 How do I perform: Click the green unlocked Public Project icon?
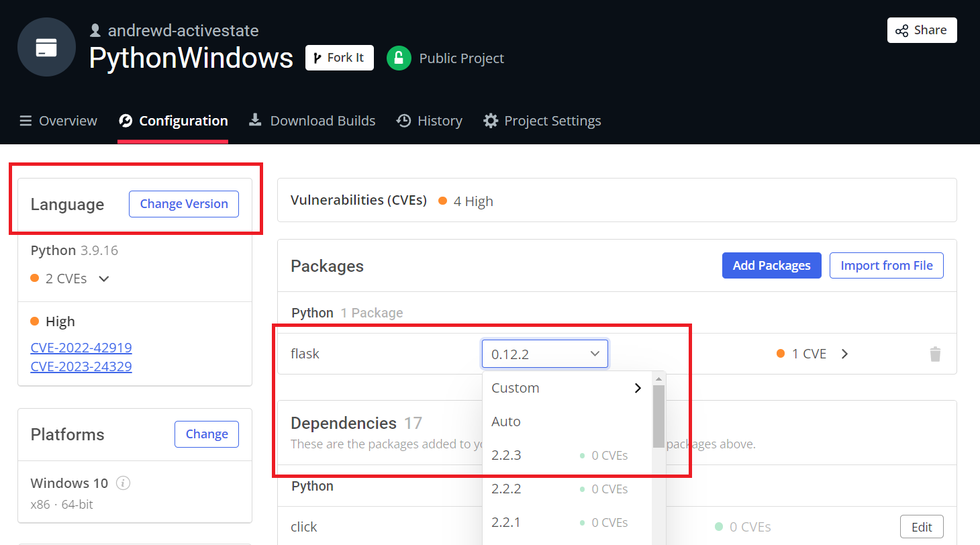[399, 58]
